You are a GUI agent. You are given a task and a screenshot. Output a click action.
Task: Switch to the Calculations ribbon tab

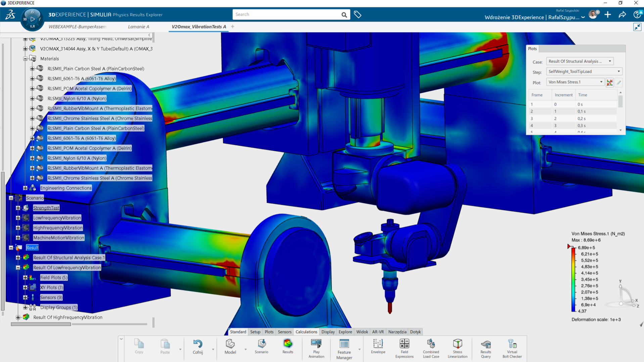tap(306, 332)
